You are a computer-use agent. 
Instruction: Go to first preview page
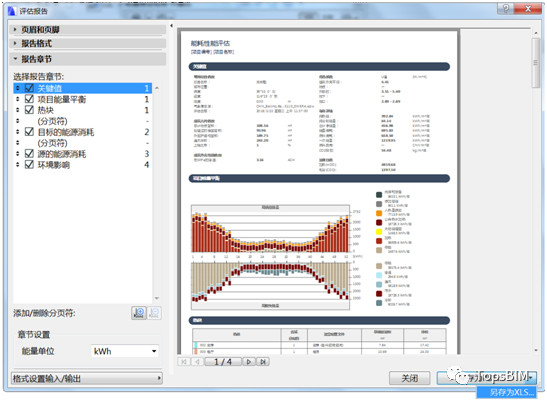(183, 362)
